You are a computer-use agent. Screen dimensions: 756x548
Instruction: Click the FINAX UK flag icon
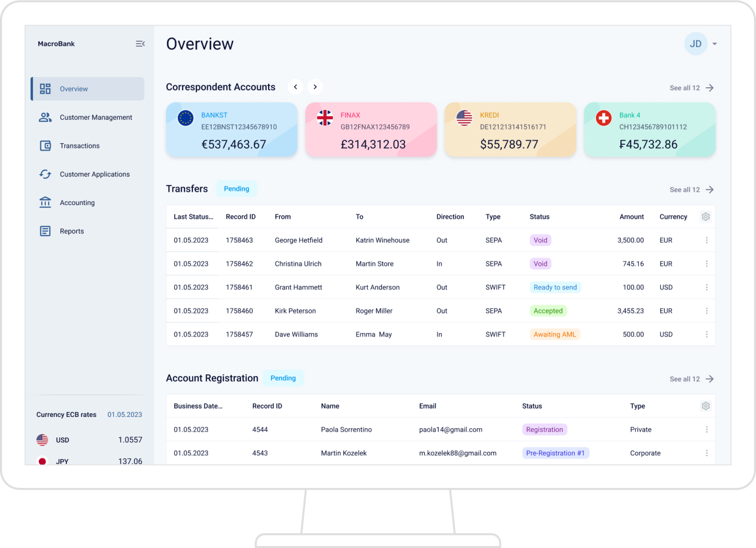(x=325, y=117)
